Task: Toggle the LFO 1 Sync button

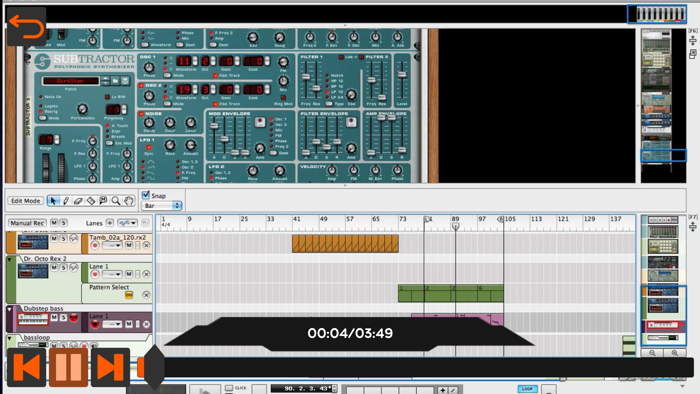Action: click(x=149, y=148)
